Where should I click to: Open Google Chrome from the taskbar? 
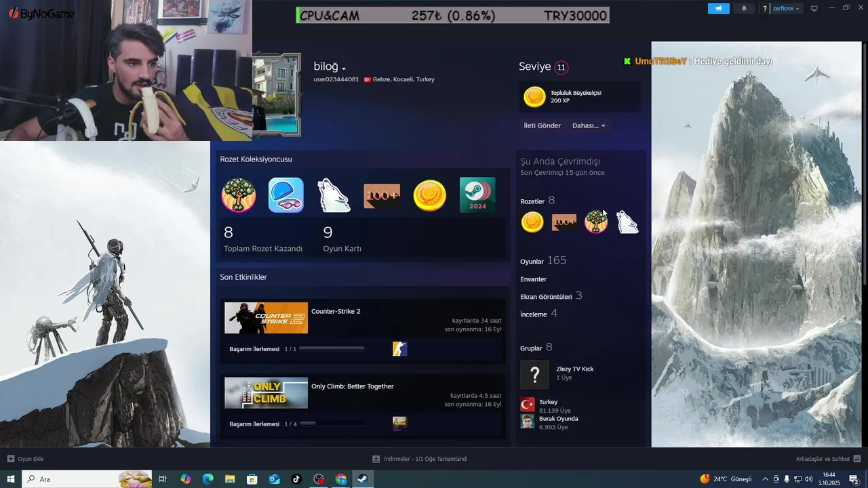[x=341, y=479]
